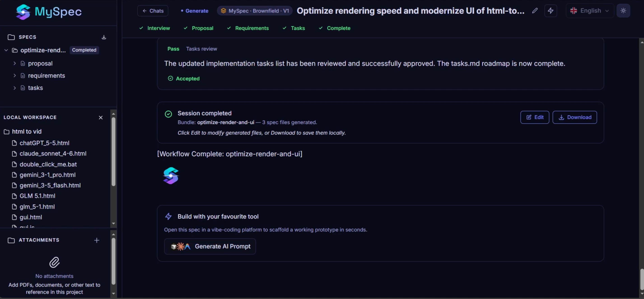The image size is (644, 299).
Task: Click the attachments panel scrollbar down arrow
Action: pos(114,294)
